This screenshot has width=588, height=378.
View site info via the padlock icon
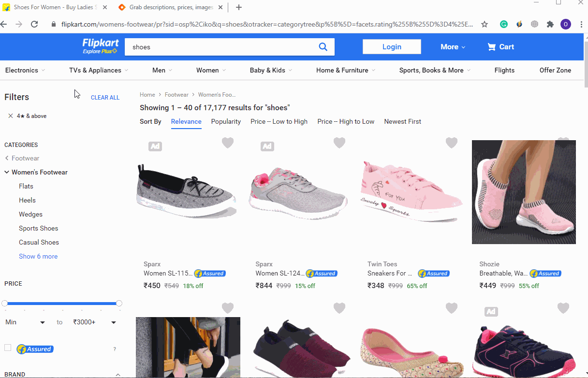(54, 24)
